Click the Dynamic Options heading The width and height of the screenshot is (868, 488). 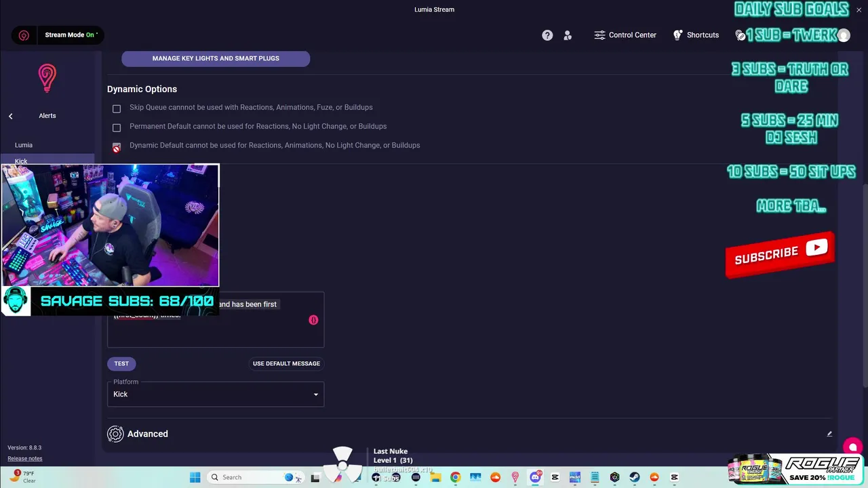click(x=142, y=89)
